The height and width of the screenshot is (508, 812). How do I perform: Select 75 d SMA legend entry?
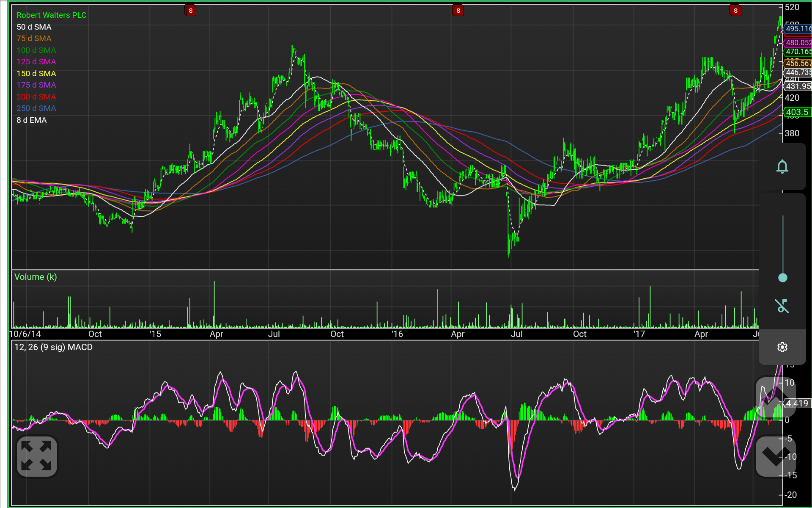point(34,39)
